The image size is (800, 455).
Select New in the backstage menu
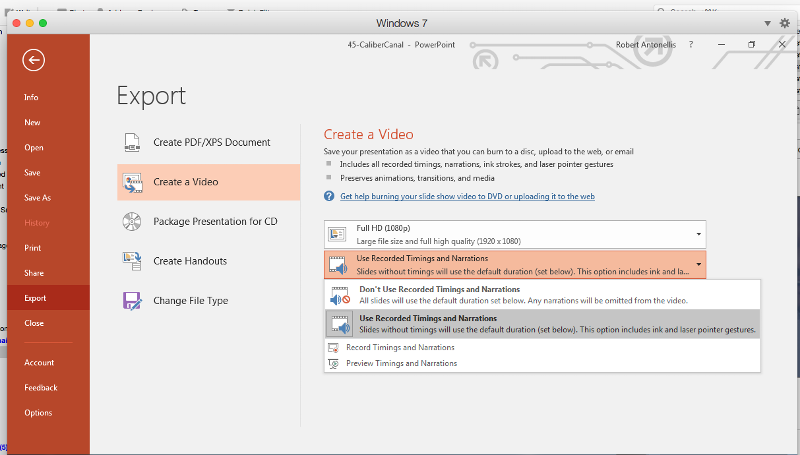(x=32, y=122)
